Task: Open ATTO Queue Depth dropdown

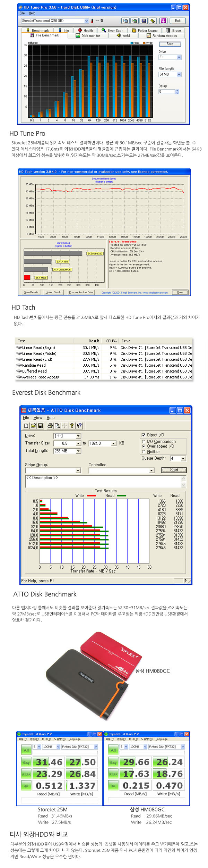Action: pyautogui.click(x=178, y=459)
